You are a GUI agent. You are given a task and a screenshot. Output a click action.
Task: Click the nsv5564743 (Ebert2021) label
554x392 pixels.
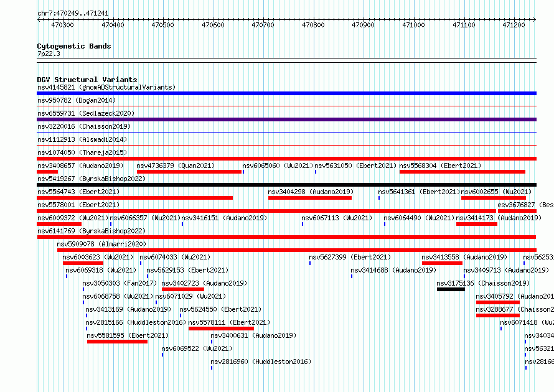[x=78, y=192]
